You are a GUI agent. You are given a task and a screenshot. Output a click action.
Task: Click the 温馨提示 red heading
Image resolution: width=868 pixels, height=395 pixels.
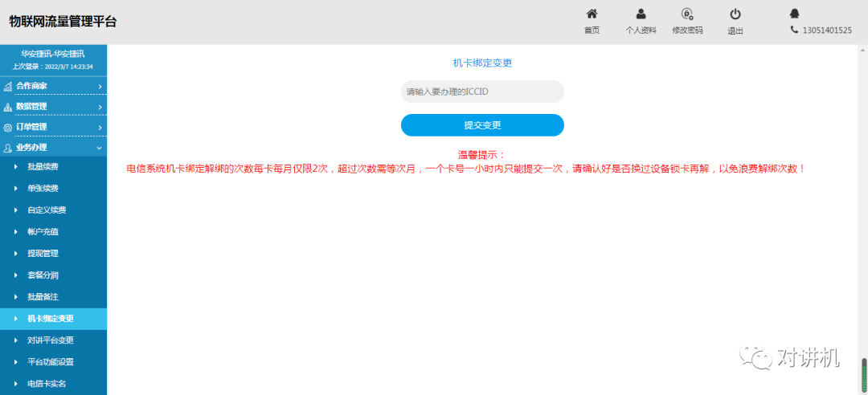pyautogui.click(x=481, y=155)
